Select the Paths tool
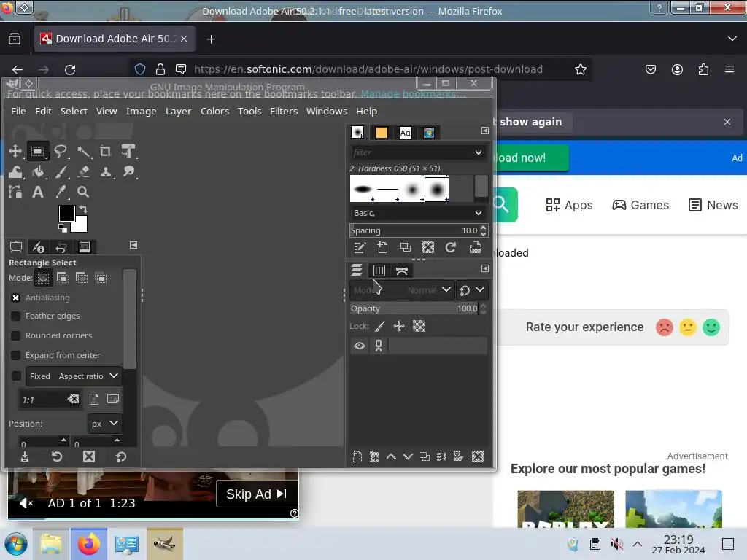The width and height of the screenshot is (747, 560). 15,192
